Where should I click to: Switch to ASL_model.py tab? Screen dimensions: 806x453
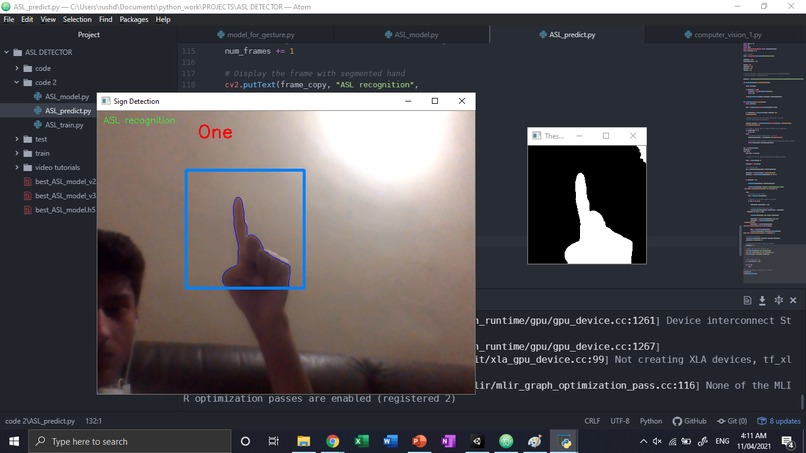click(412, 34)
